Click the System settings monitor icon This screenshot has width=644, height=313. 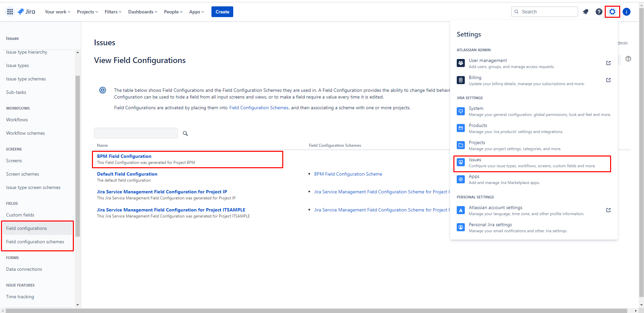[x=461, y=111]
